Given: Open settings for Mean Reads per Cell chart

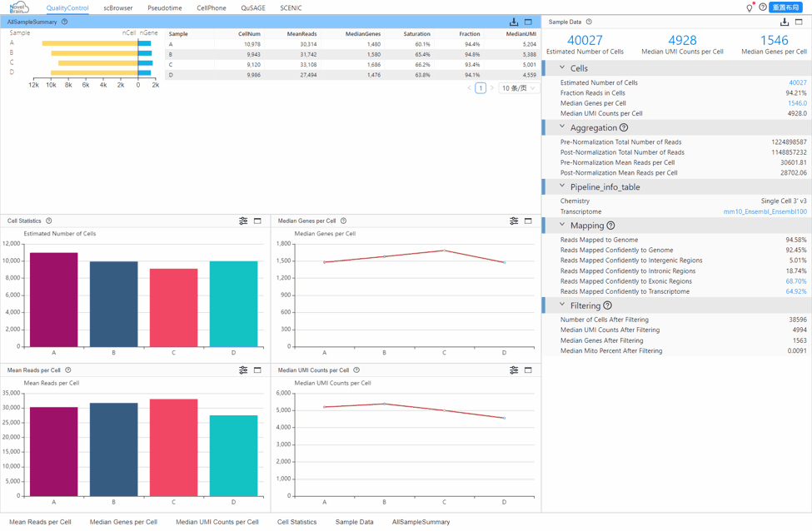Looking at the screenshot, I should [243, 370].
